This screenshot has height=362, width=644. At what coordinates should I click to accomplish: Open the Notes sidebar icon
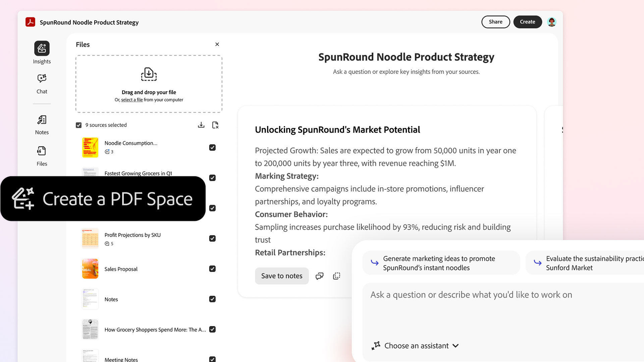42,120
